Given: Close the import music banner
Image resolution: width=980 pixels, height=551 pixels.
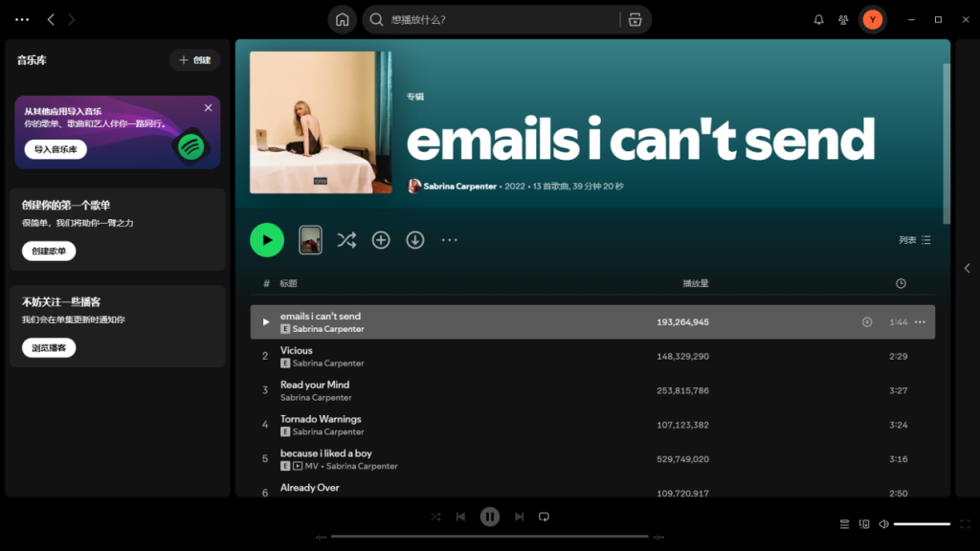Looking at the screenshot, I should click(x=208, y=108).
